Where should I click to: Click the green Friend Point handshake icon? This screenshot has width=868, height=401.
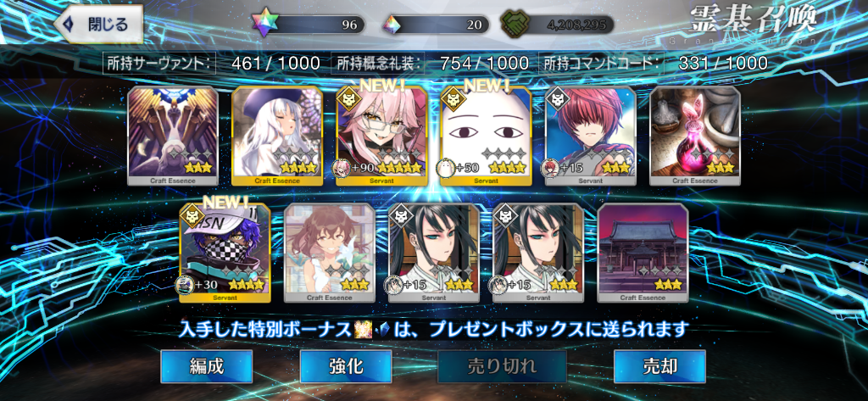tap(515, 25)
